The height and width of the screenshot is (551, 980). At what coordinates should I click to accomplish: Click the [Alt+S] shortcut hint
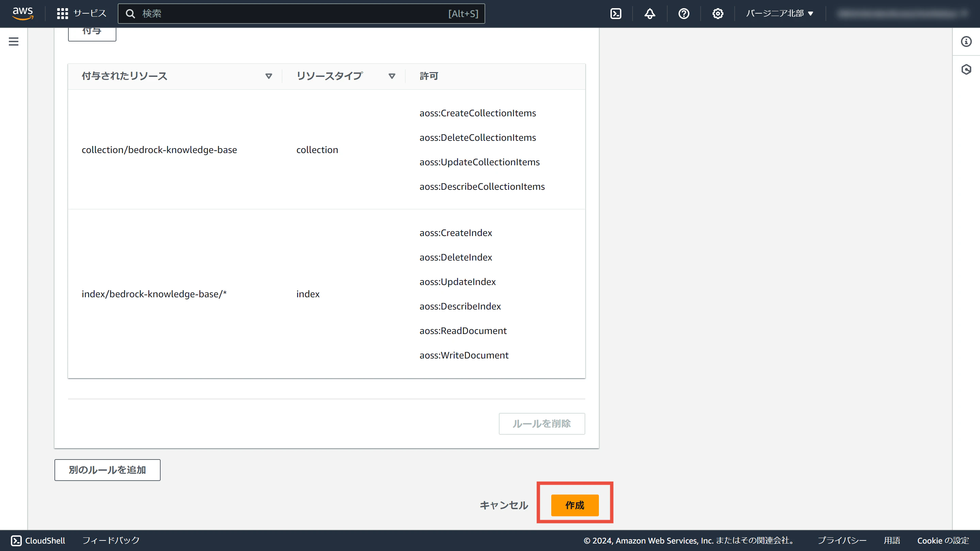click(x=463, y=14)
